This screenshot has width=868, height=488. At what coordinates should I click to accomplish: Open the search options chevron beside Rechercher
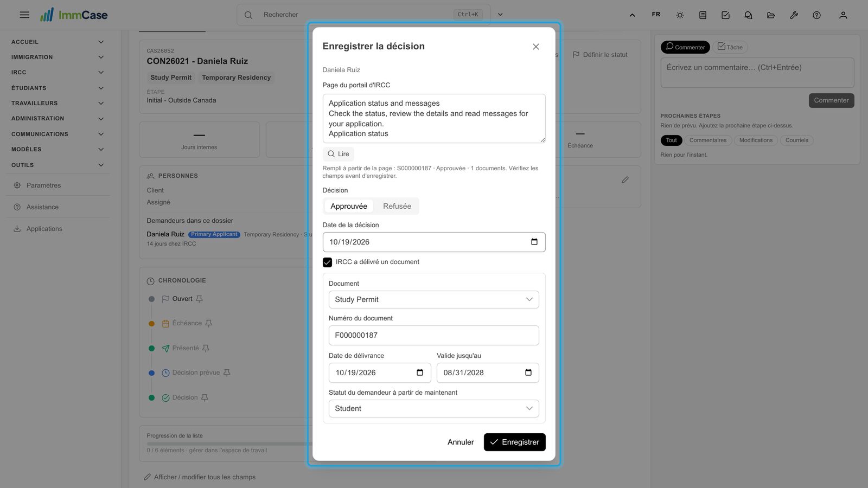(500, 15)
